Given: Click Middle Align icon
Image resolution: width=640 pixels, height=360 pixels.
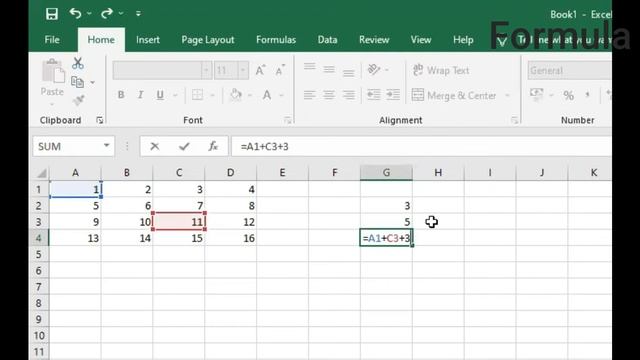Looking at the screenshot, I should tap(329, 70).
